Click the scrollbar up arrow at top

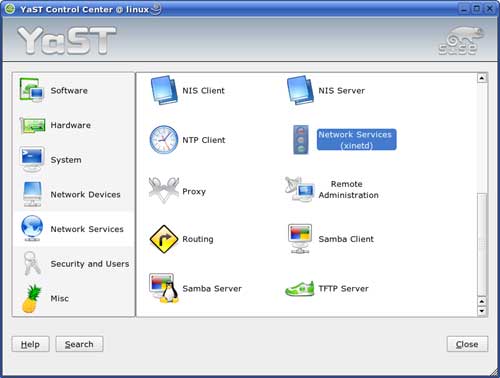pos(482,78)
